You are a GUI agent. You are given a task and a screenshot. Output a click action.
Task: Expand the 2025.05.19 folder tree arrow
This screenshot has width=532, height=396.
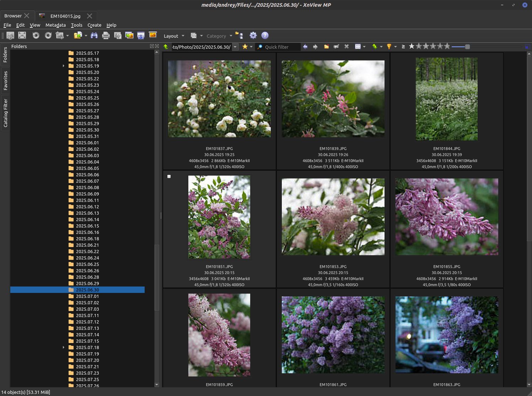pyautogui.click(x=63, y=66)
